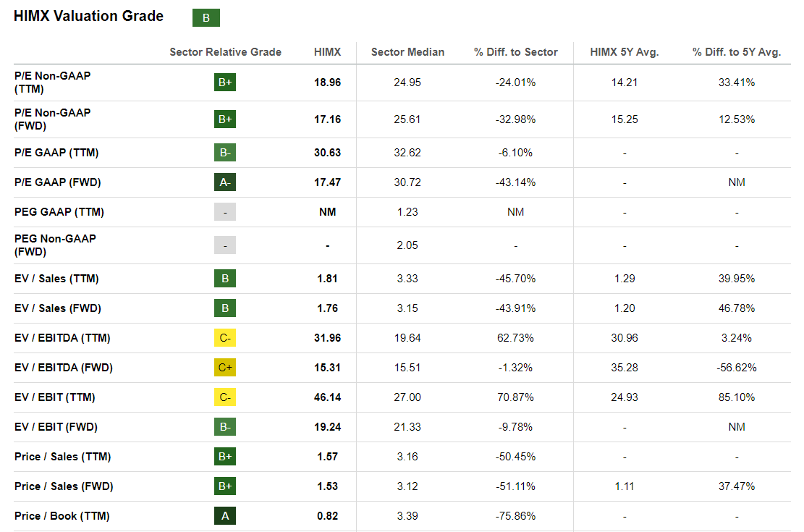
Task: Click the B- grade badge for P/E GAAP (TTM)
Action: pyautogui.click(x=225, y=153)
